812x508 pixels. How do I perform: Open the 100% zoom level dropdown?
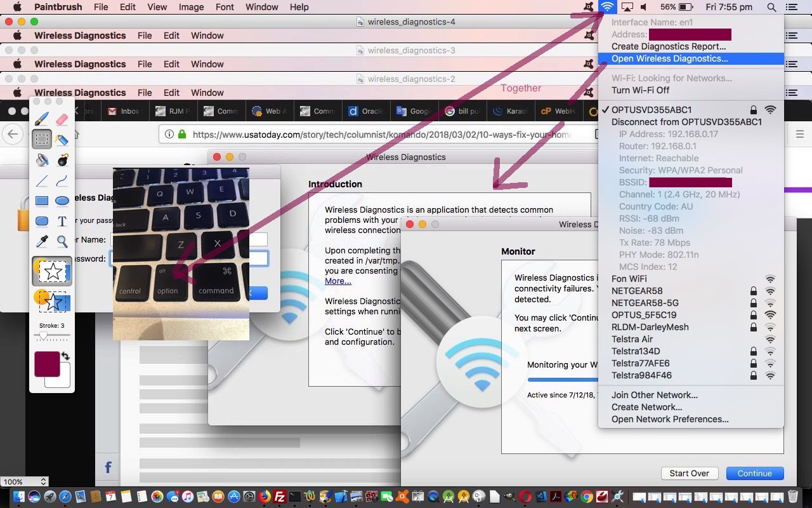click(x=24, y=482)
